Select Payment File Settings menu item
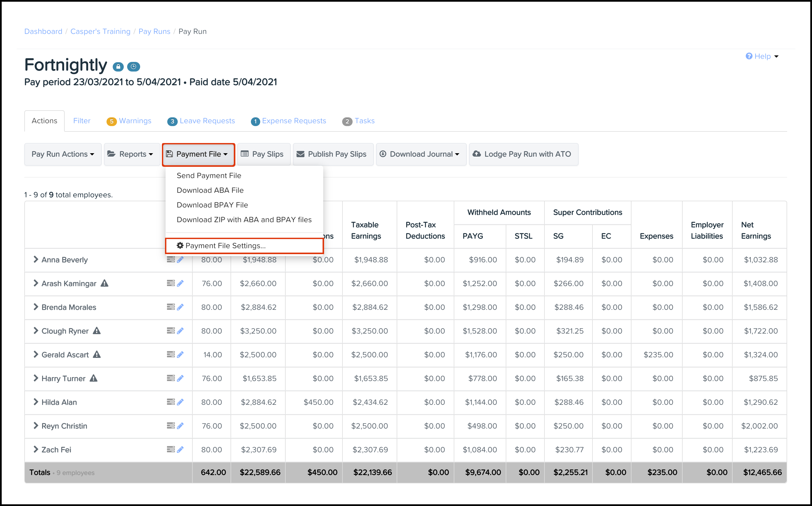This screenshot has width=812, height=506. click(225, 246)
